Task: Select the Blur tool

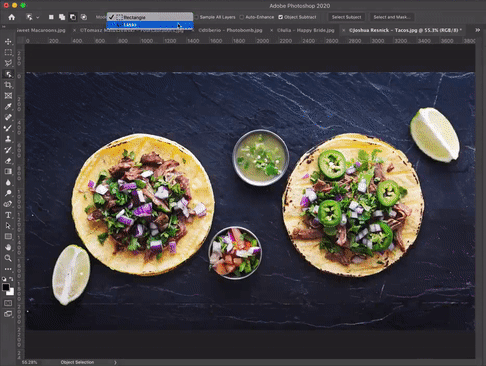Action: [x=8, y=182]
